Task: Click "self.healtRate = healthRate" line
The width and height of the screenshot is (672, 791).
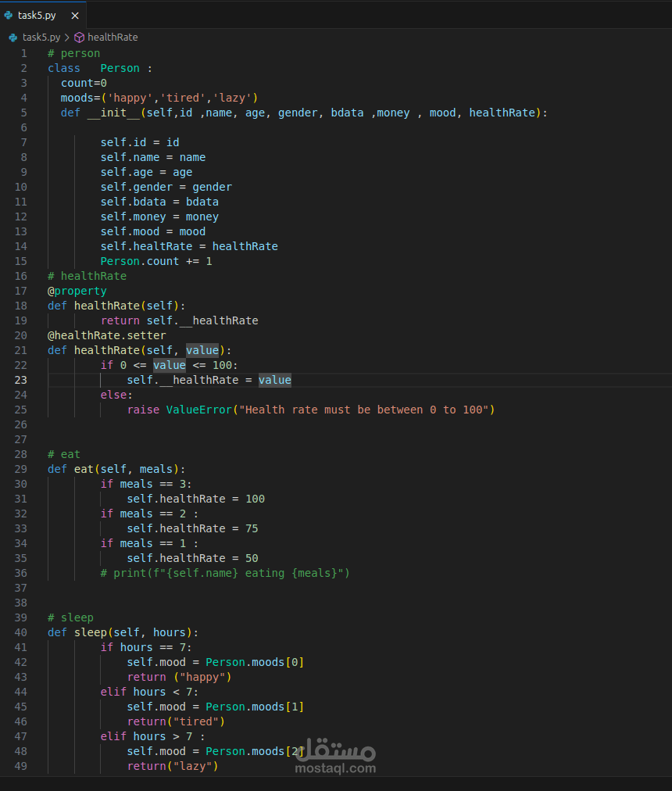Action: (189, 246)
